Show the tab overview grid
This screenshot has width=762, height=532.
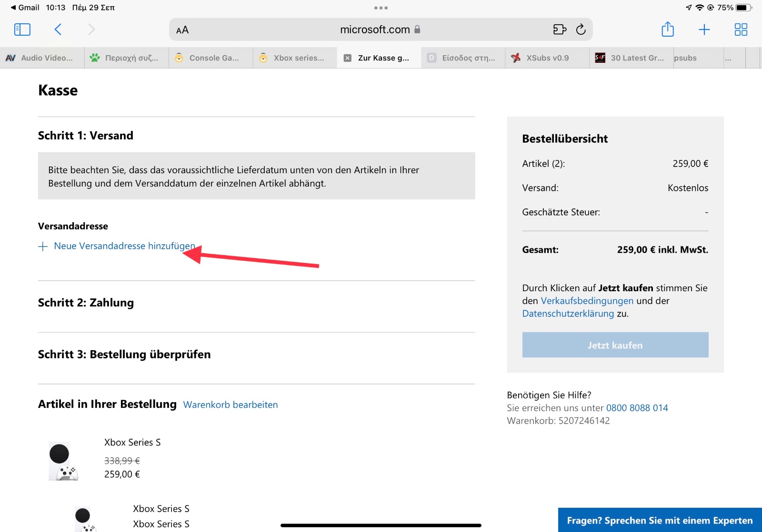(x=741, y=30)
